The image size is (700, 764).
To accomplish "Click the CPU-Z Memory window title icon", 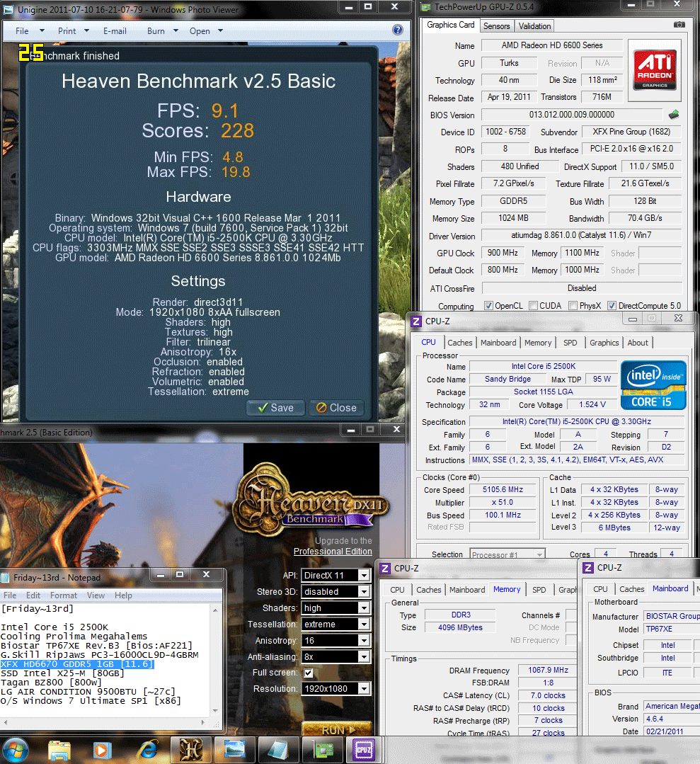I will [x=385, y=568].
